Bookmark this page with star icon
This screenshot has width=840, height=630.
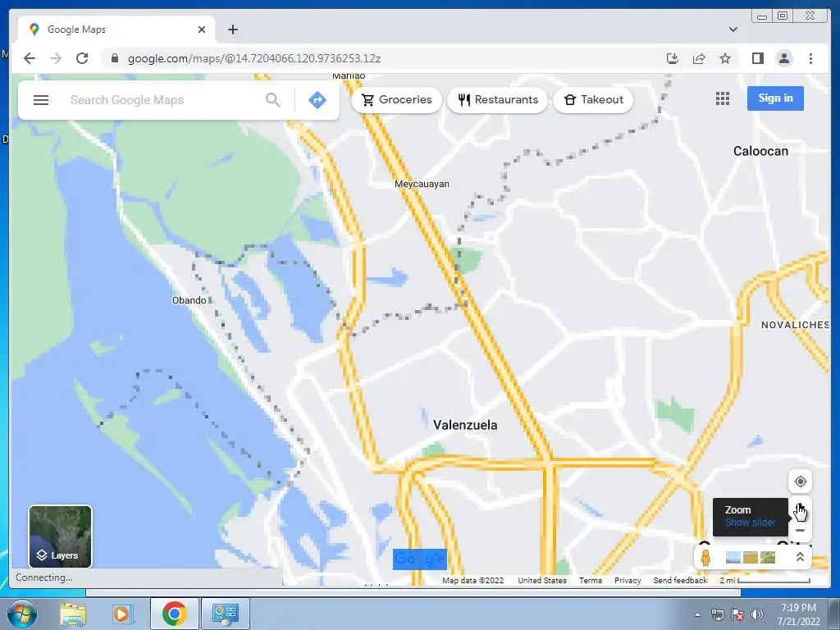point(725,58)
